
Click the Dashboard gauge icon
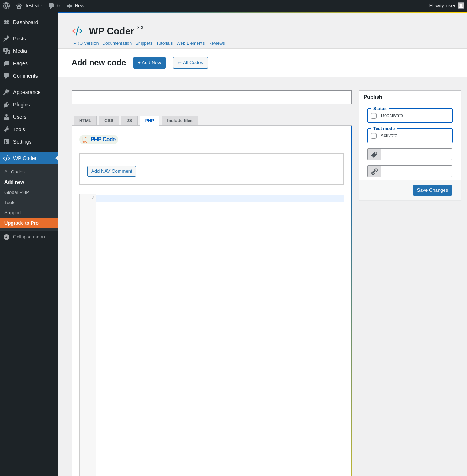(x=7, y=22)
